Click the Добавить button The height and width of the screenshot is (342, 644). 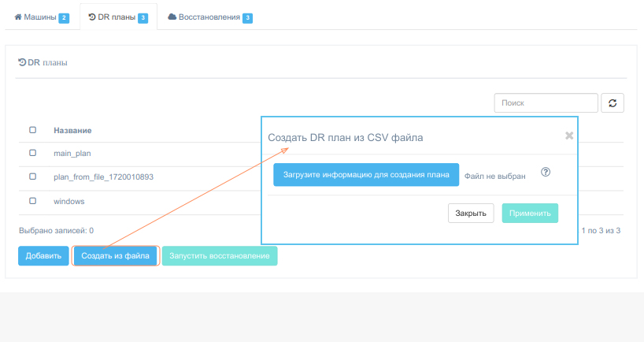[43, 255]
